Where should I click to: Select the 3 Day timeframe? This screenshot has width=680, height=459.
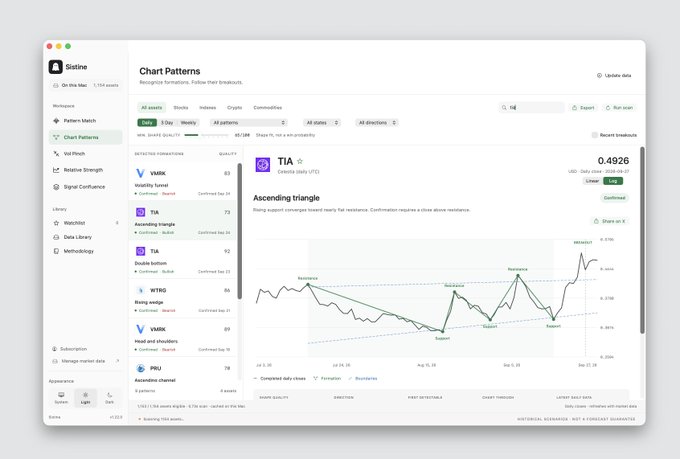167,123
